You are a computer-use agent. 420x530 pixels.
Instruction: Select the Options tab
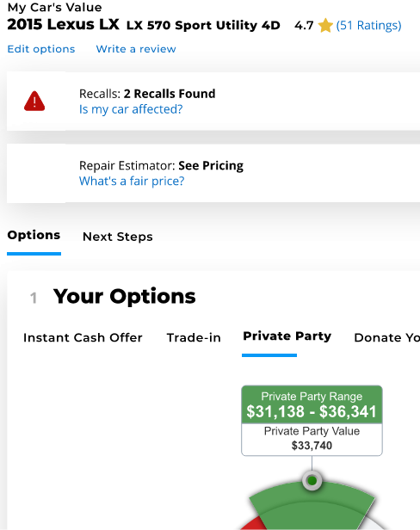tap(34, 235)
